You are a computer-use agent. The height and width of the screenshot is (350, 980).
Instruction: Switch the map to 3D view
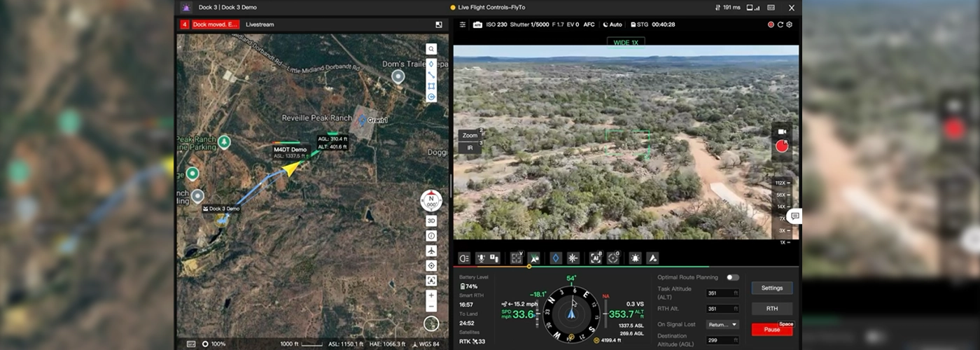(x=431, y=220)
